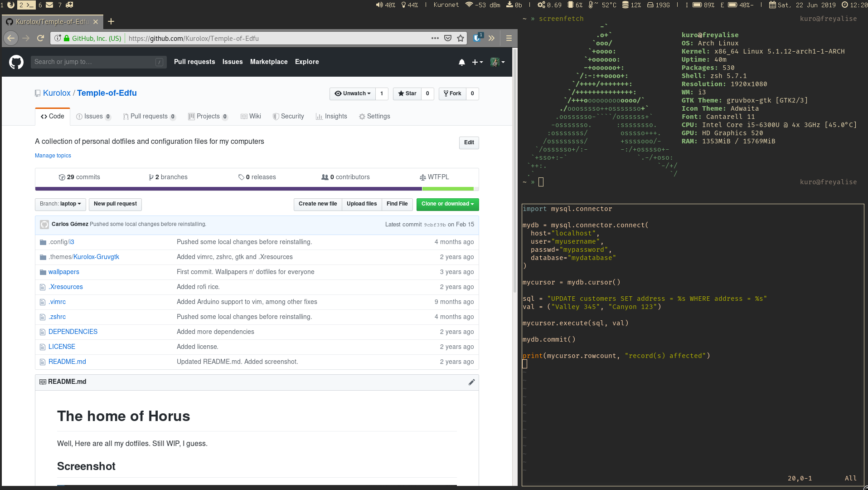Switch to workspace 1 Firefox icon
Screen dimensions: 868x490
(x=8, y=5)
